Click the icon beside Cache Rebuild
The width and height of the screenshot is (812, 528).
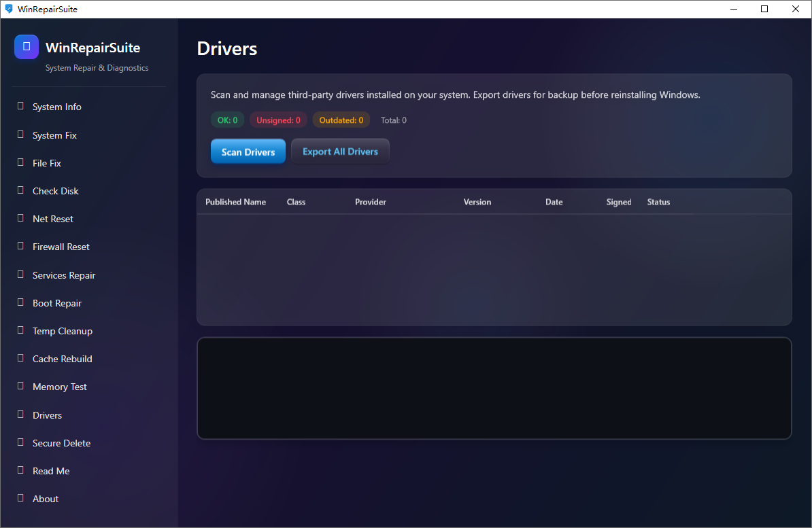pos(20,359)
